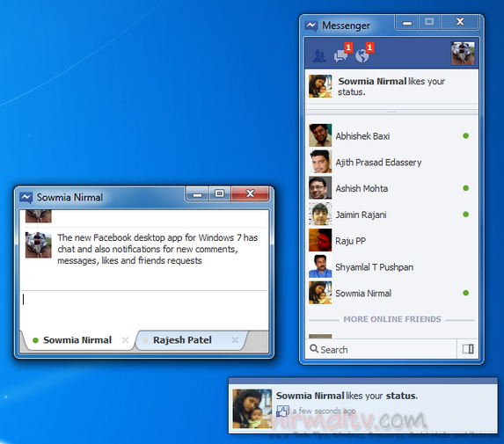
Task: Minimize the Sowmia Nirmal chat window
Action: pyautogui.click(x=197, y=194)
